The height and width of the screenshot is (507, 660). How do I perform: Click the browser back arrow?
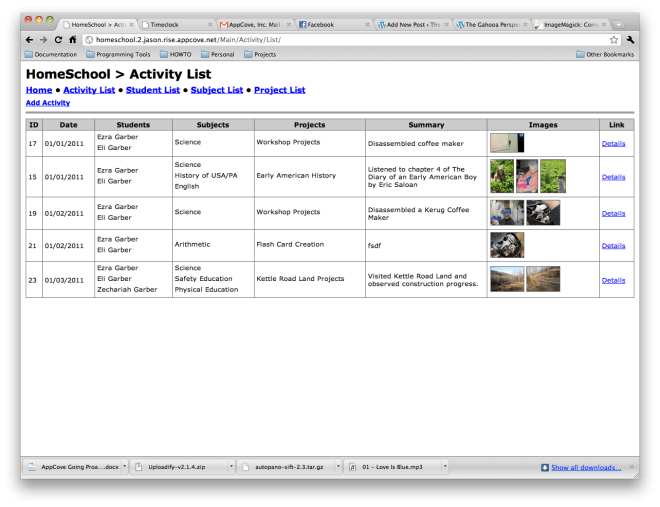click(29, 39)
